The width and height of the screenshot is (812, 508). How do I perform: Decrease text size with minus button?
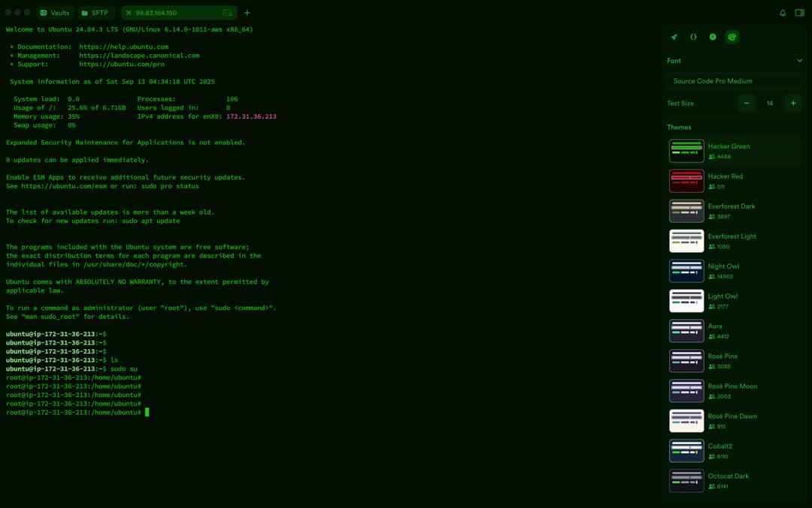tap(747, 103)
